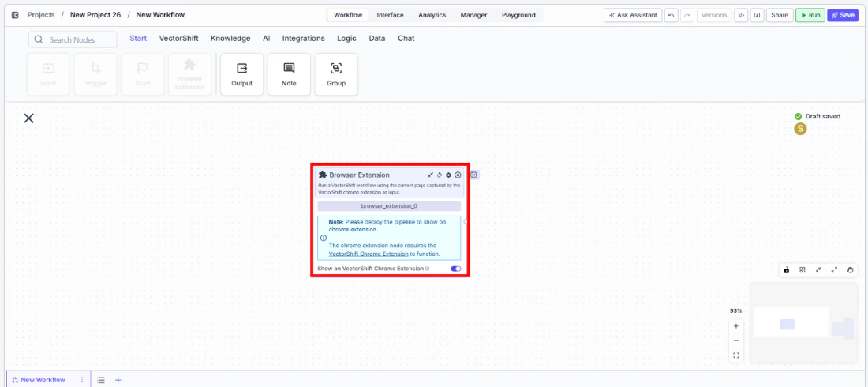Viewport: 868px width, 387px height.
Task: Toggle Show on VectorShift Chrome Extension switch
Action: [x=455, y=269]
